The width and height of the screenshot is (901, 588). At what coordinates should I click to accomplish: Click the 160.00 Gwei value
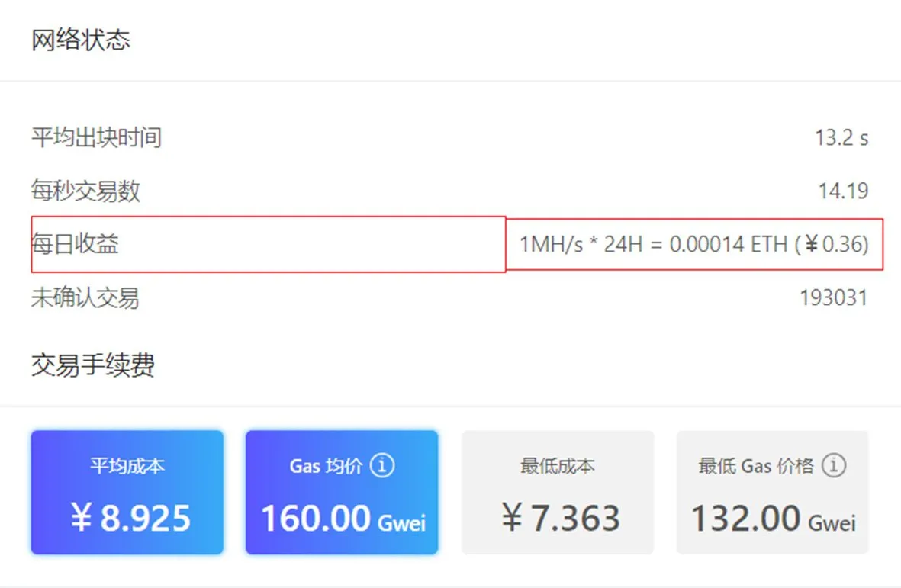(x=343, y=518)
